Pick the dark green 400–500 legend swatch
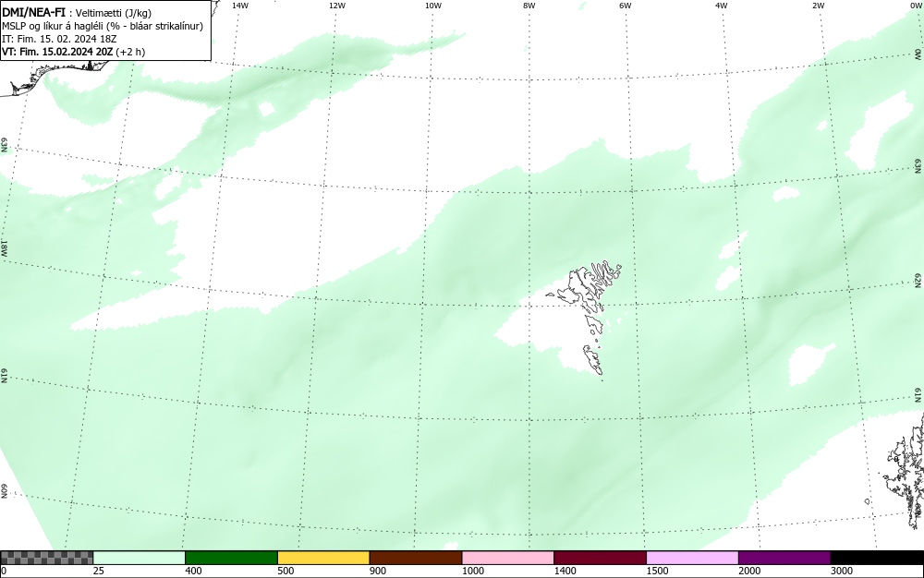This screenshot has width=924, height=578. pyautogui.click(x=231, y=558)
